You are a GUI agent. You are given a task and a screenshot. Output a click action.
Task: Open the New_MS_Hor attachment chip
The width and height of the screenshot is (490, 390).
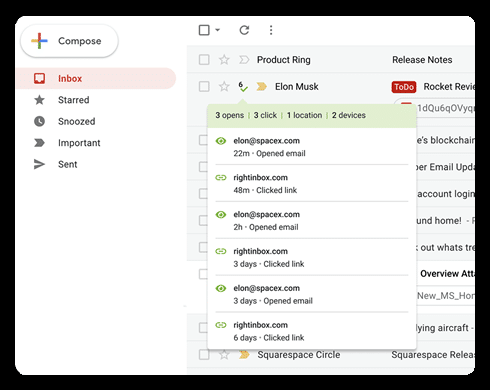pyautogui.click(x=446, y=296)
